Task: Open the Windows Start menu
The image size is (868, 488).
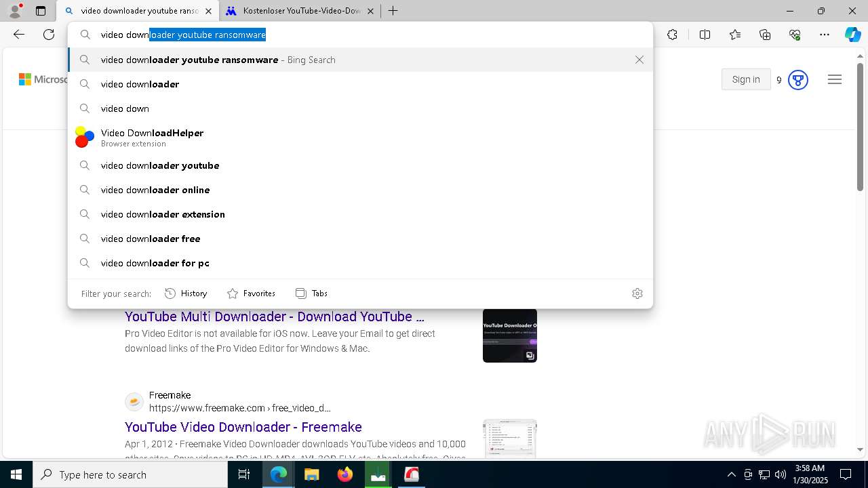Action: [16, 474]
